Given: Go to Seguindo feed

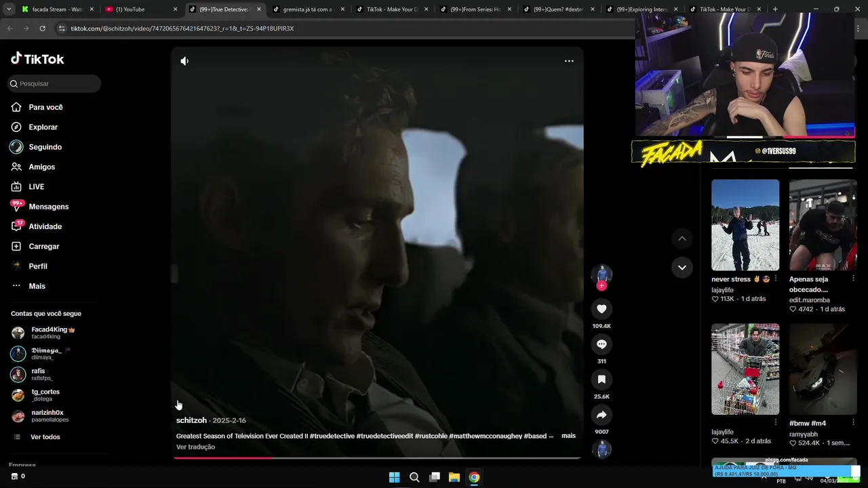Looking at the screenshot, I should tap(37, 147).
